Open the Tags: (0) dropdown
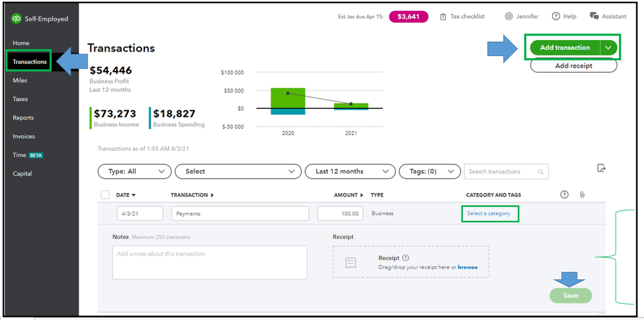 click(x=429, y=172)
